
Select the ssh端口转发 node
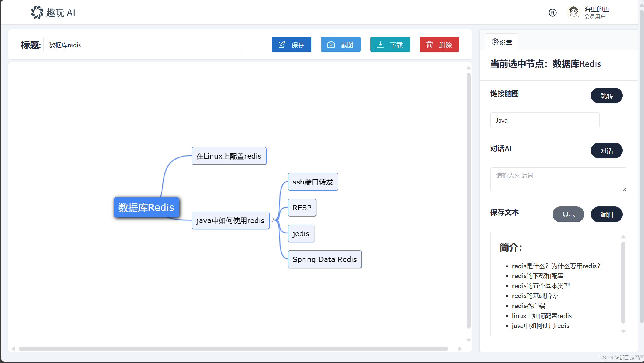(x=313, y=182)
